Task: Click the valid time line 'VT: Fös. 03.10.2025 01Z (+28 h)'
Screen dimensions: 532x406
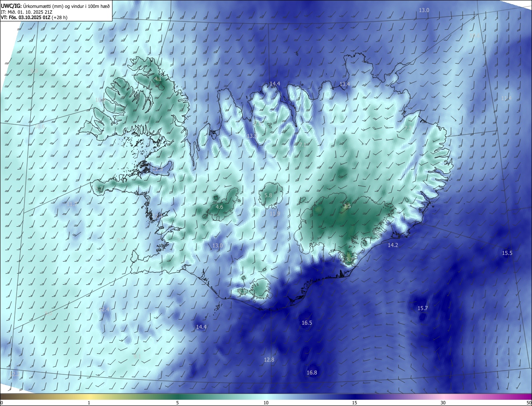Action: (x=34, y=18)
